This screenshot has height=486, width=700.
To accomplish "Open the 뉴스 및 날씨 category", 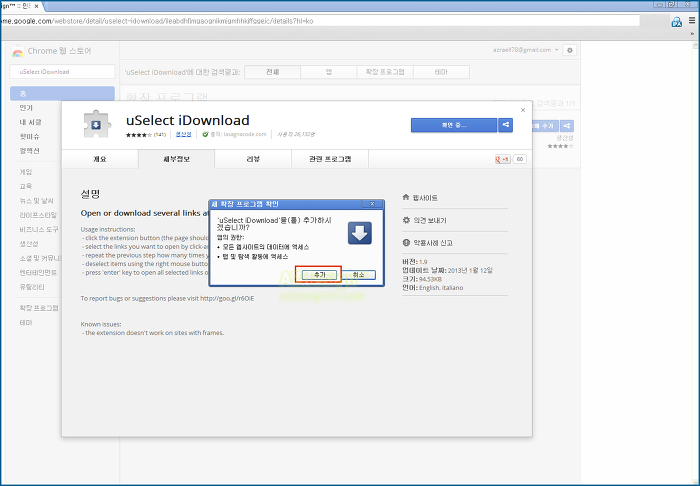I will (36, 201).
